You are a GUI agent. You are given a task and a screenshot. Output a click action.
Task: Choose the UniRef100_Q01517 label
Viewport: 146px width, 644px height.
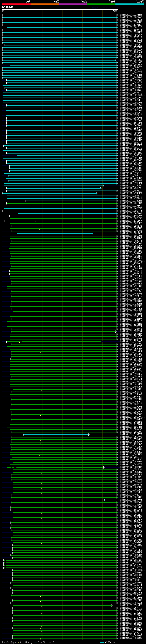coord(131,65)
